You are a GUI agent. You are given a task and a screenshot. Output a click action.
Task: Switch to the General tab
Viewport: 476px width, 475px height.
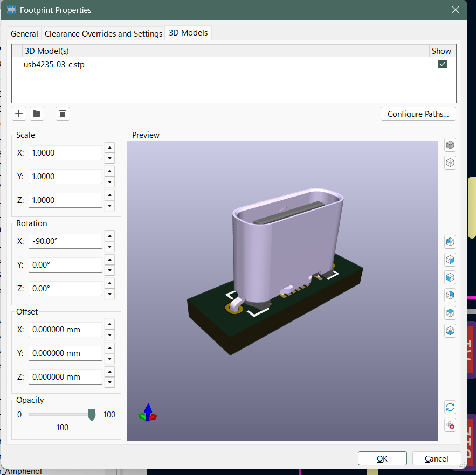pos(24,33)
